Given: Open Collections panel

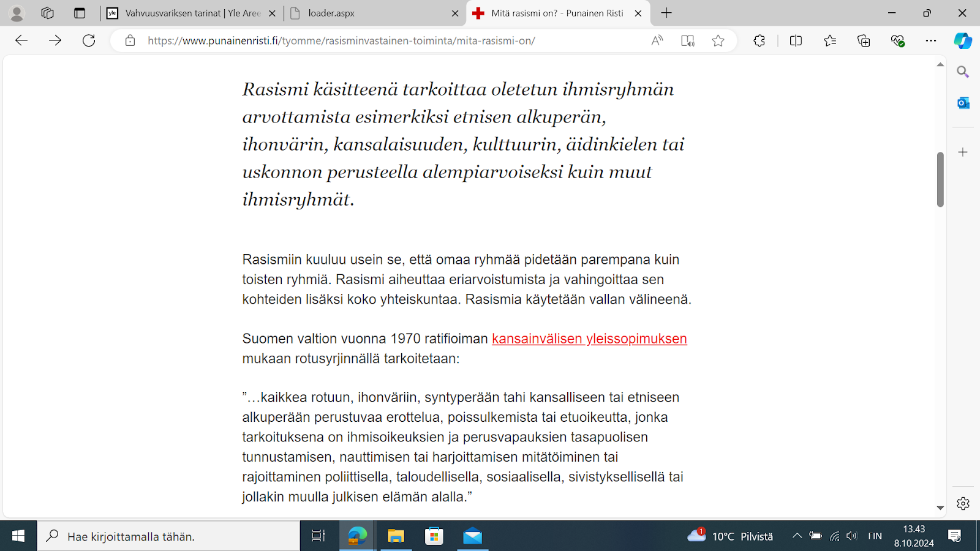Looking at the screenshot, I should tap(864, 40).
